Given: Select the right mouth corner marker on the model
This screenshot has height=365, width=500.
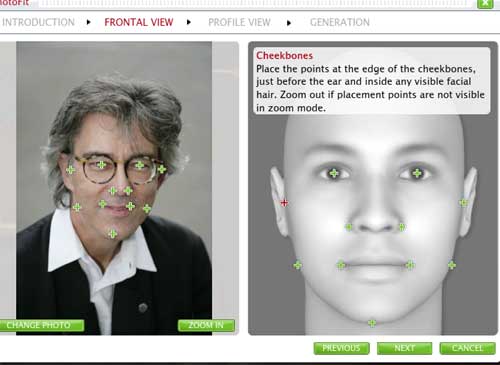Looking at the screenshot, I should 410,265.
